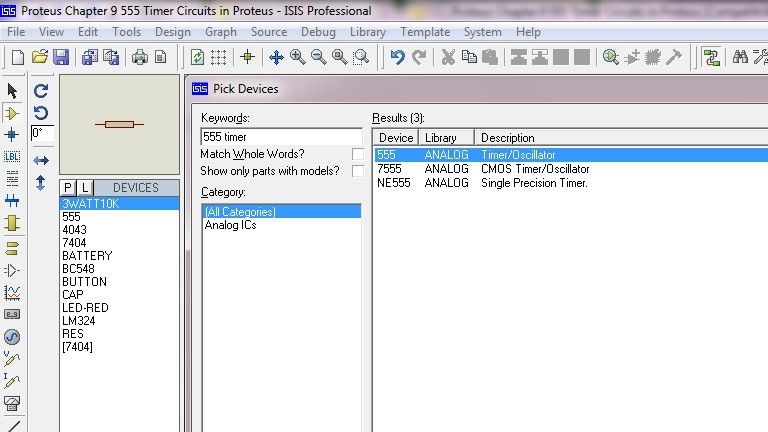The height and width of the screenshot is (432, 768).
Task: Open the Library menu
Action: (x=368, y=32)
